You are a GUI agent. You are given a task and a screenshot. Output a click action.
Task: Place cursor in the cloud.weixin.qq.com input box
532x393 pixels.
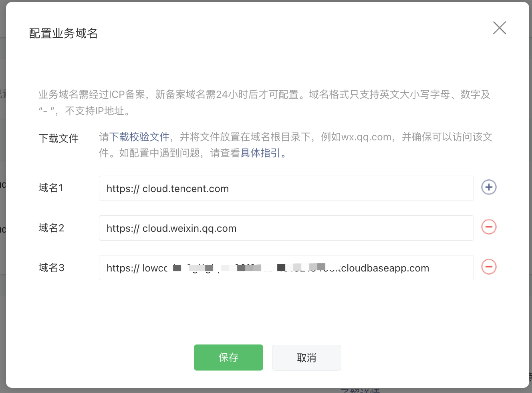pos(286,228)
